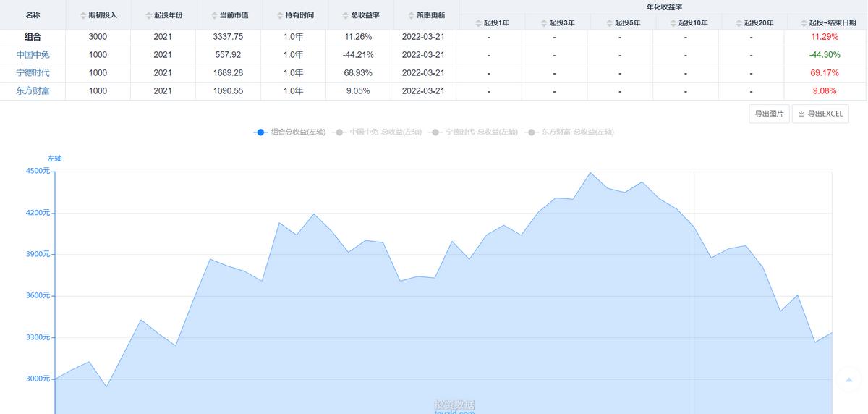Select the 组合 row name cell
Viewport: 868px width, 414px height.
click(33, 36)
